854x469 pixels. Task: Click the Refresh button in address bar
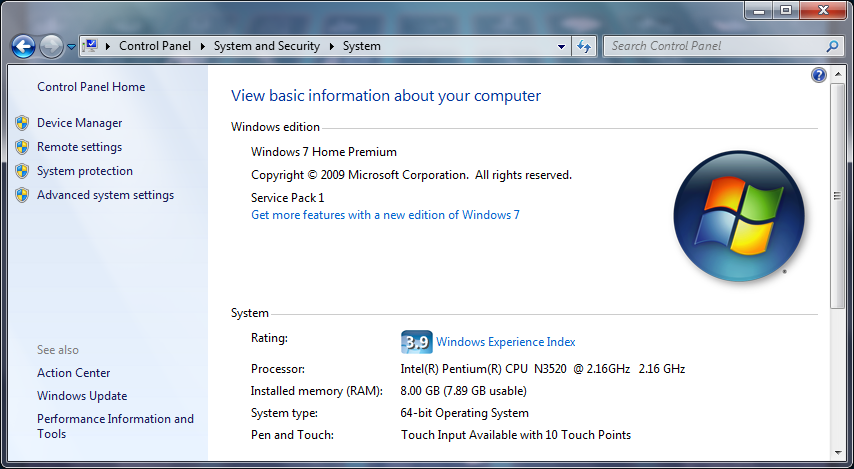584,47
